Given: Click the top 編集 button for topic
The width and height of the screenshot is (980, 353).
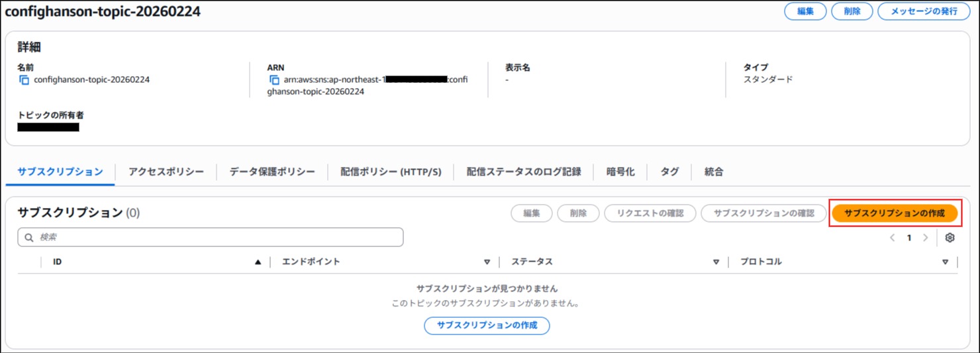Looking at the screenshot, I should [x=805, y=11].
